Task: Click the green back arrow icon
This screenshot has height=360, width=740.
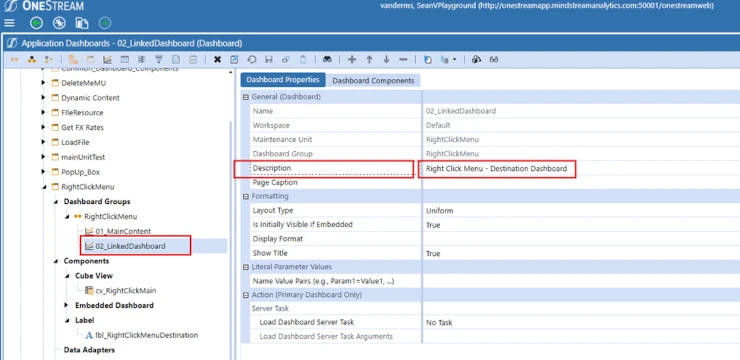Action: pos(36,23)
